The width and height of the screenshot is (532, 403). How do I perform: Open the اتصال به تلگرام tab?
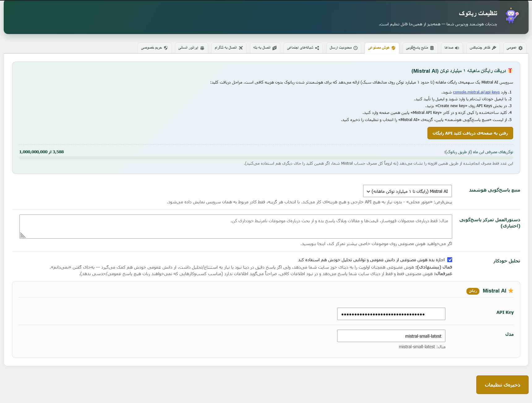[x=229, y=48]
